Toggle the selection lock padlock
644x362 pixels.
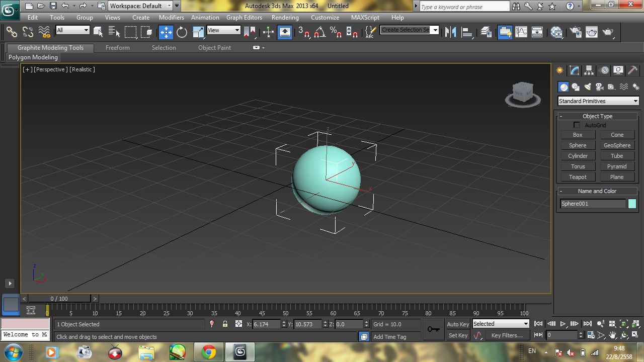pos(225,324)
